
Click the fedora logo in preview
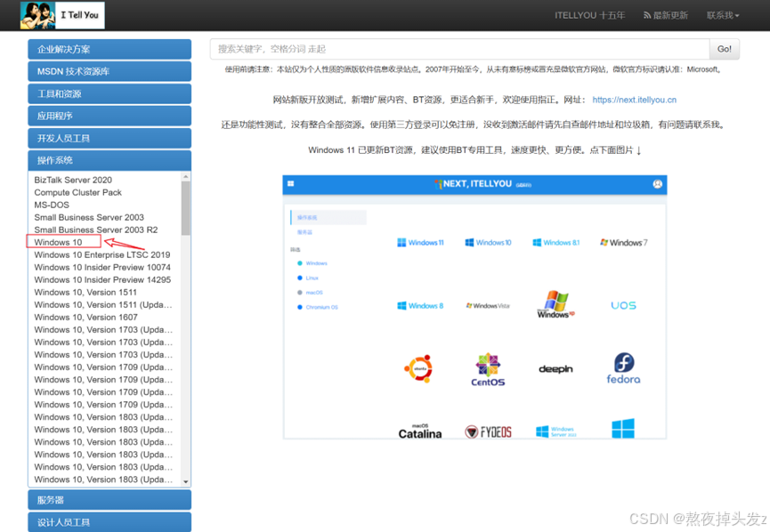point(624,368)
